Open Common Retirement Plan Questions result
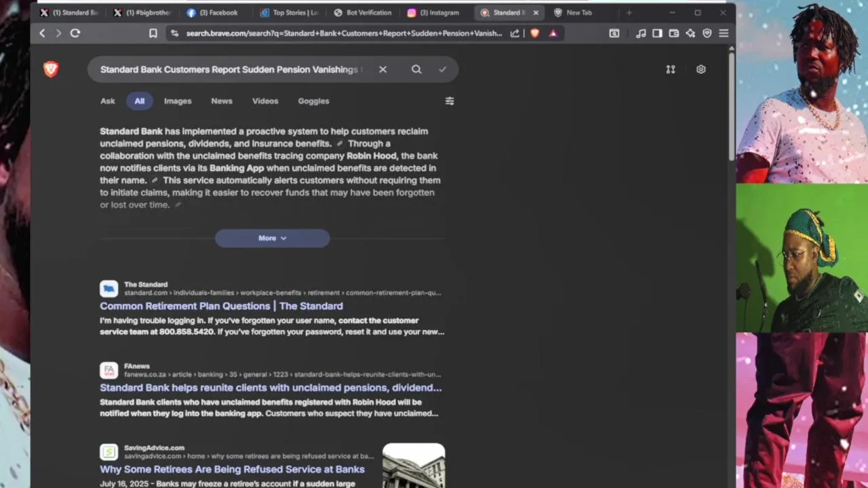 point(221,306)
